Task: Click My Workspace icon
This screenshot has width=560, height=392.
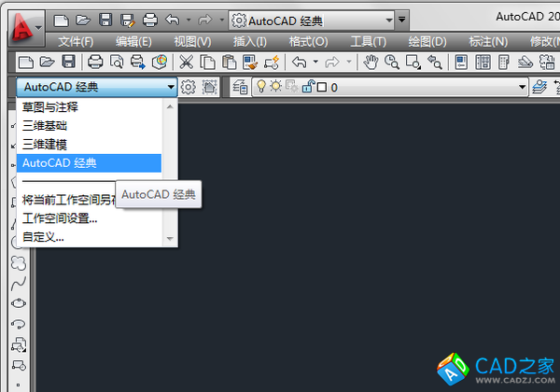Action: [x=210, y=87]
